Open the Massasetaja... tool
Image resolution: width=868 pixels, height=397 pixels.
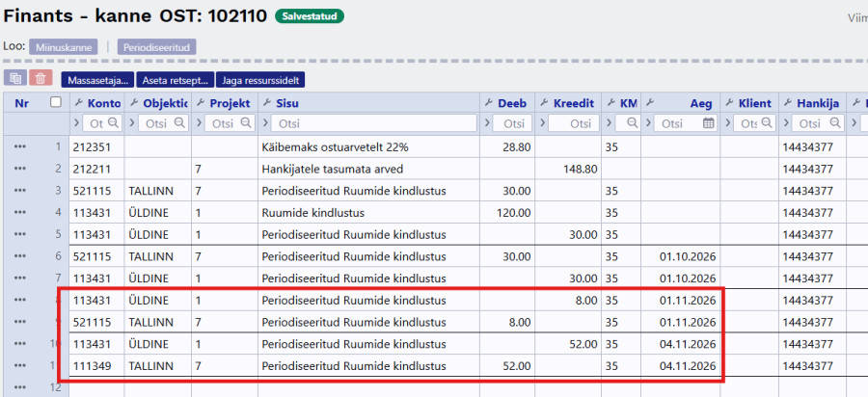97,80
